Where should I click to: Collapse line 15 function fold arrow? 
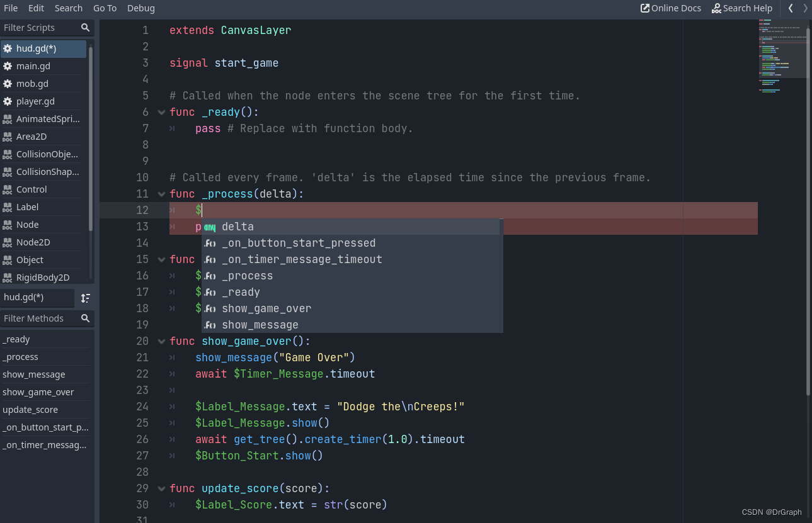point(162,259)
